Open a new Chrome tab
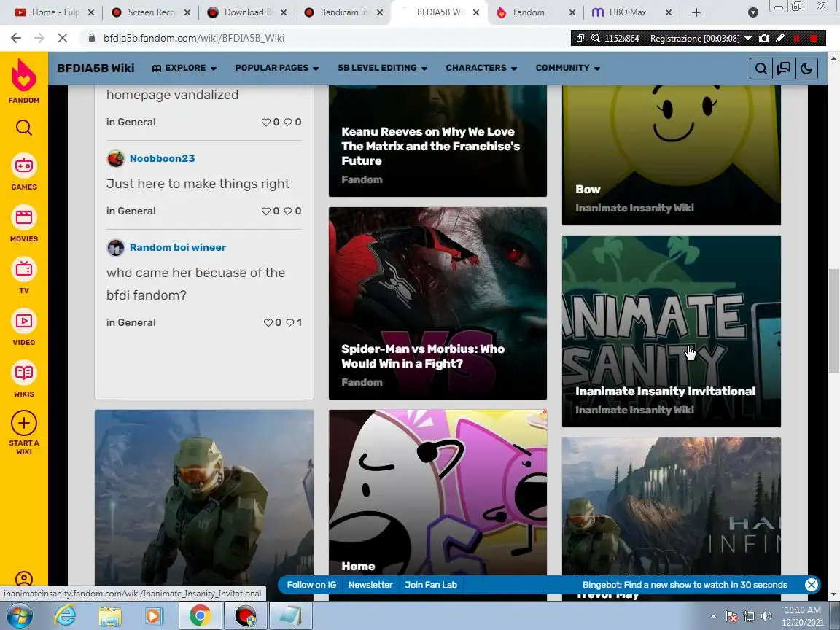 point(696,12)
